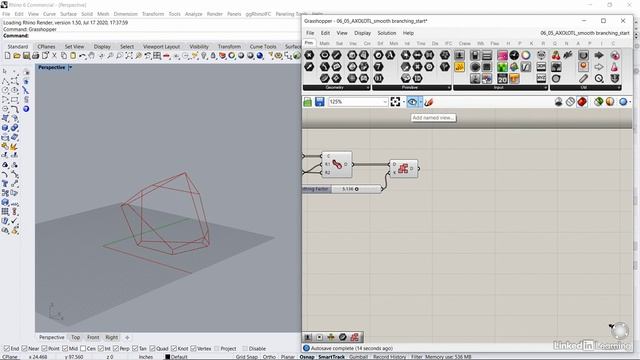Screen dimensions: 640x360
Task: Click the red preview selected icon in Grasshopper
Action: pos(582,102)
